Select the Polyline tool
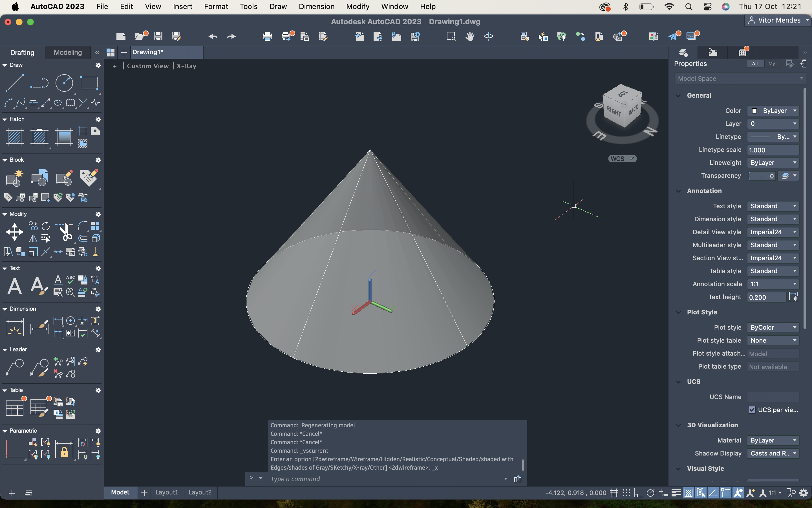The image size is (812, 508). point(39,83)
